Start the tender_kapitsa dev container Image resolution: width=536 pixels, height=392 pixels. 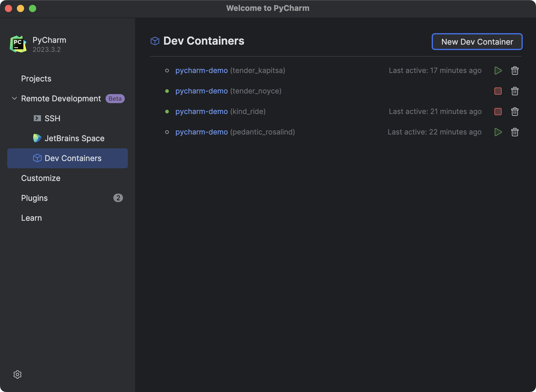[498, 71]
